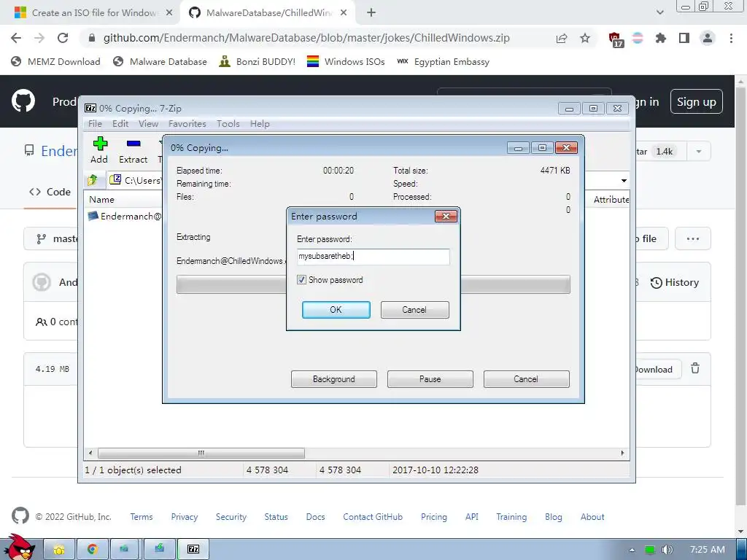Expand the 7-Zip address path dropdown
Viewport: 747px width, 560px height.
click(x=624, y=181)
